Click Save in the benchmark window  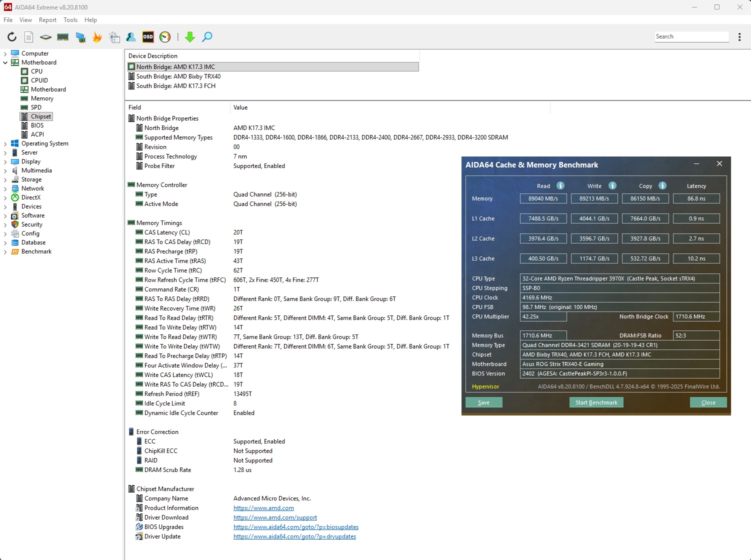coord(484,402)
